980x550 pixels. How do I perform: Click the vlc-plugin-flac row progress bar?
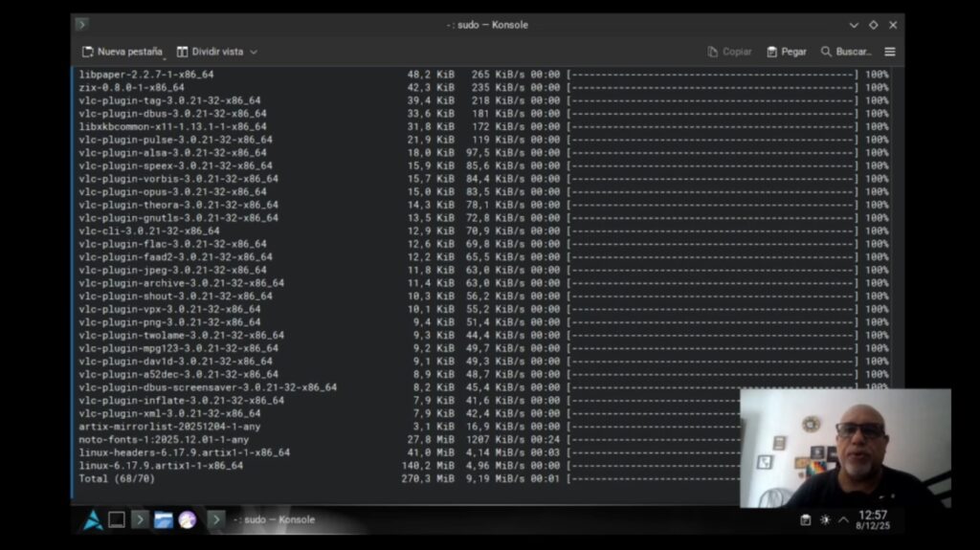713,244
